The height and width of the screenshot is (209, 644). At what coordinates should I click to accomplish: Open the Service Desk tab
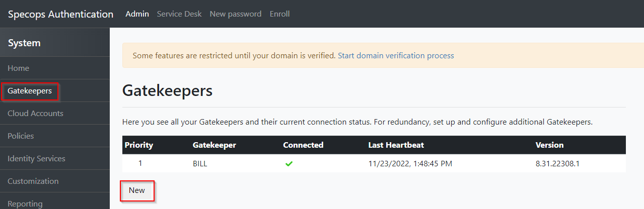point(179,14)
